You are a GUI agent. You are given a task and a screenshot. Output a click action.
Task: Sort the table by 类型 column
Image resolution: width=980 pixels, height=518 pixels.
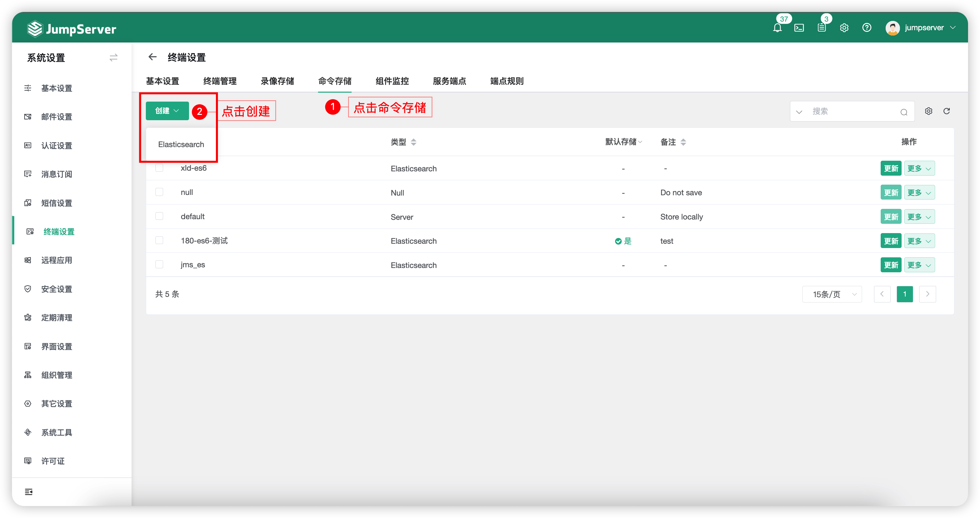(x=414, y=141)
